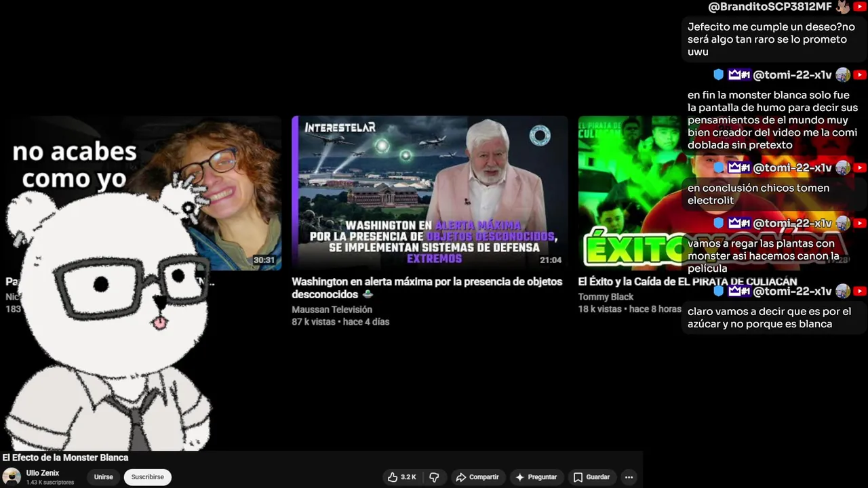The width and height of the screenshot is (868, 488).
Task: Click the title 'El Efecto de la Monster Blanca'
Action: [x=65, y=457]
